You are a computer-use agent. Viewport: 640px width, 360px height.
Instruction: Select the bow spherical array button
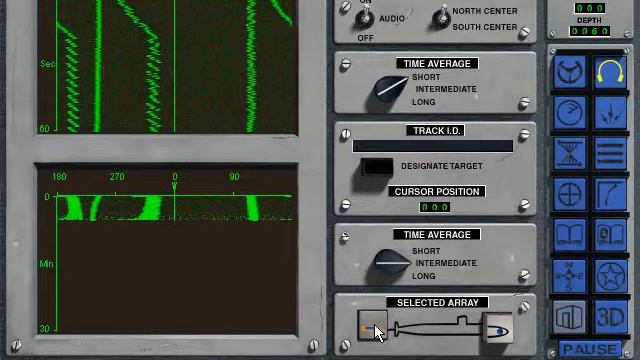coord(498,328)
